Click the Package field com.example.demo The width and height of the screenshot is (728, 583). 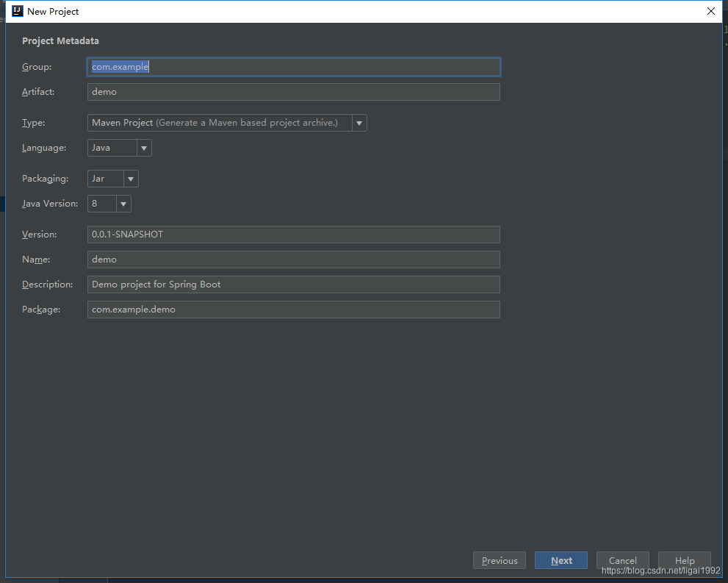(293, 310)
